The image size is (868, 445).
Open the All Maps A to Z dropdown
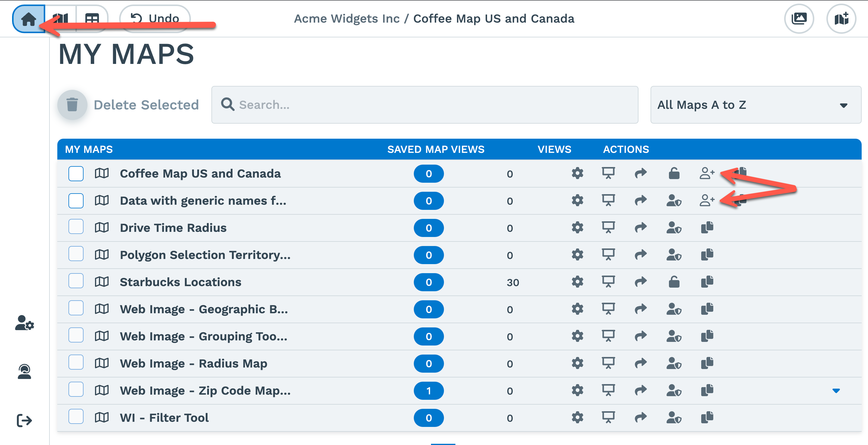(756, 105)
